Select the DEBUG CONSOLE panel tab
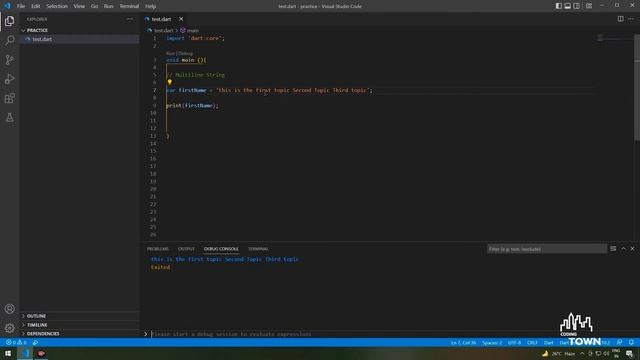640x360 pixels. 221,249
